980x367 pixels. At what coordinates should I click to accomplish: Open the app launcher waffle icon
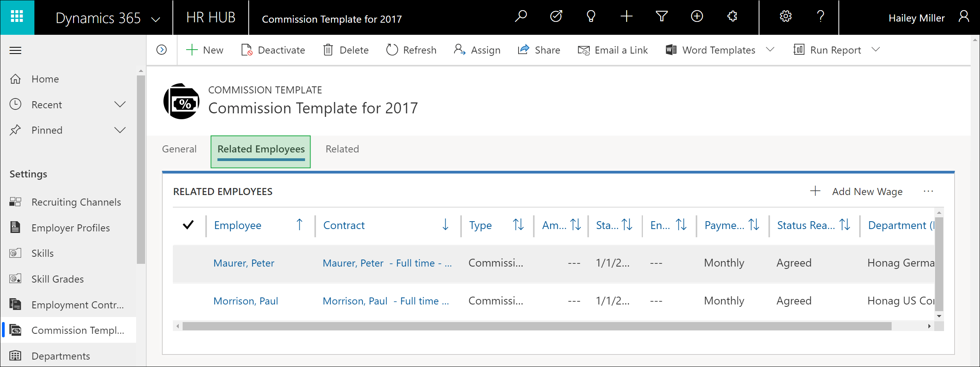coord(17,17)
